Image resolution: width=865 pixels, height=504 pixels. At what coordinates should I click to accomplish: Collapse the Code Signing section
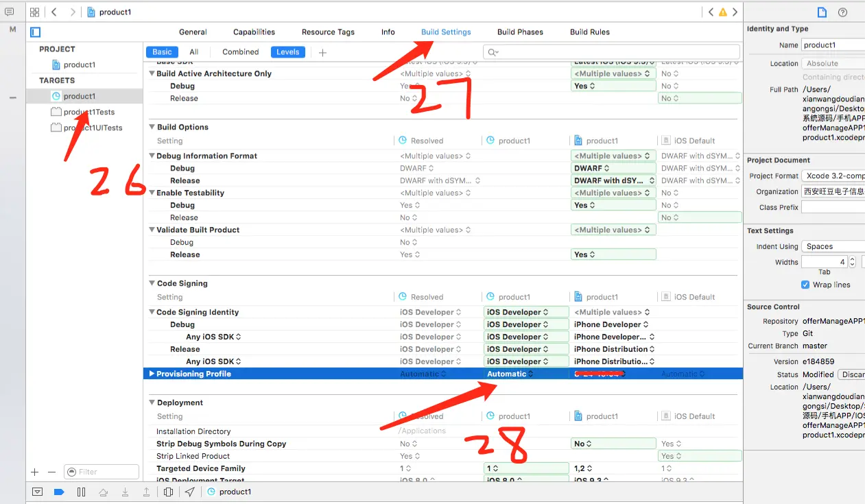coord(152,283)
